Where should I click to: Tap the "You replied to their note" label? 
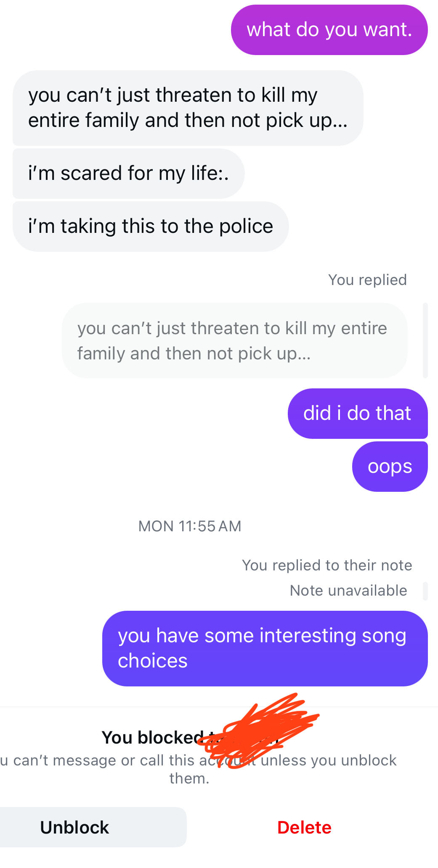tap(327, 565)
